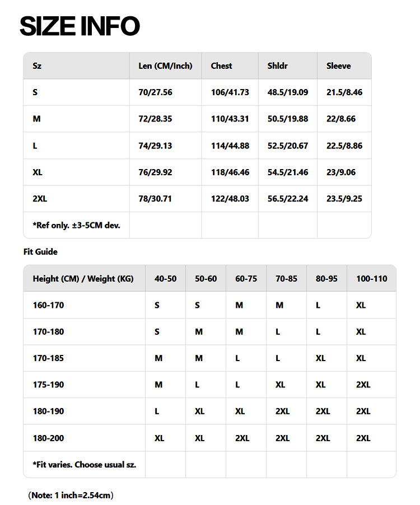Click the *Ref only. ±3-5CM dev. note
Viewport: 420px width, 505px height.
[77, 225]
